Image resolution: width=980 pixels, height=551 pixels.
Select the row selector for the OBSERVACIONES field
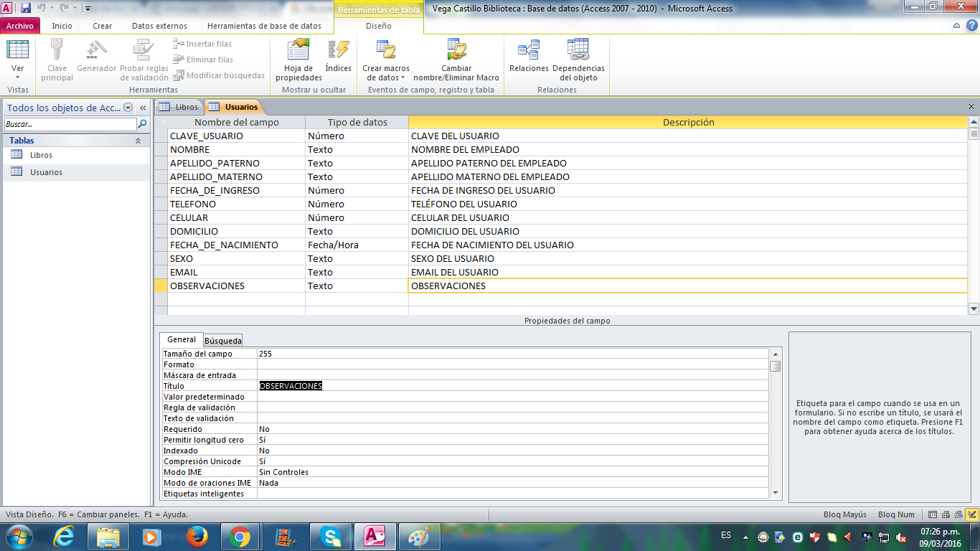(x=161, y=286)
